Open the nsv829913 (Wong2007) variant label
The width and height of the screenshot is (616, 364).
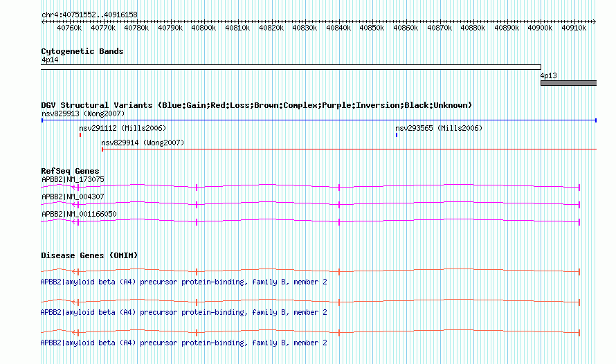[x=83, y=114]
